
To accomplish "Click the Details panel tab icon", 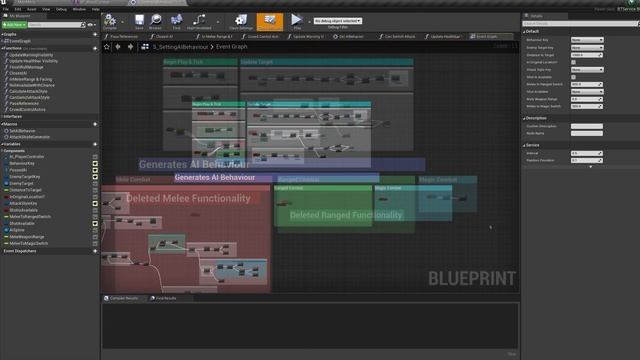I will pyautogui.click(x=527, y=16).
